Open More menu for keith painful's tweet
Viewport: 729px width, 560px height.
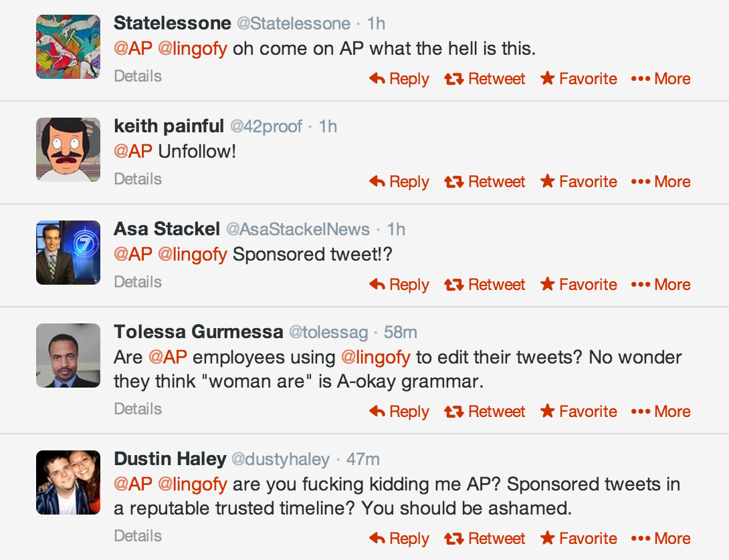coord(661,182)
